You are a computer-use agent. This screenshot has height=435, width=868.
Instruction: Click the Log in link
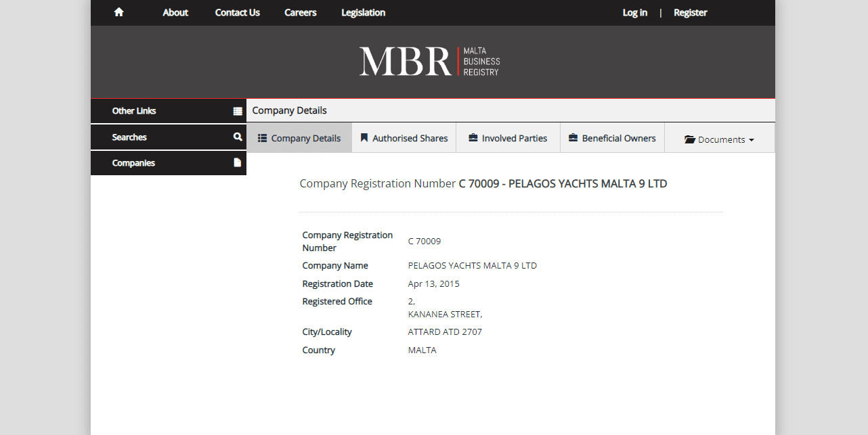pos(634,12)
